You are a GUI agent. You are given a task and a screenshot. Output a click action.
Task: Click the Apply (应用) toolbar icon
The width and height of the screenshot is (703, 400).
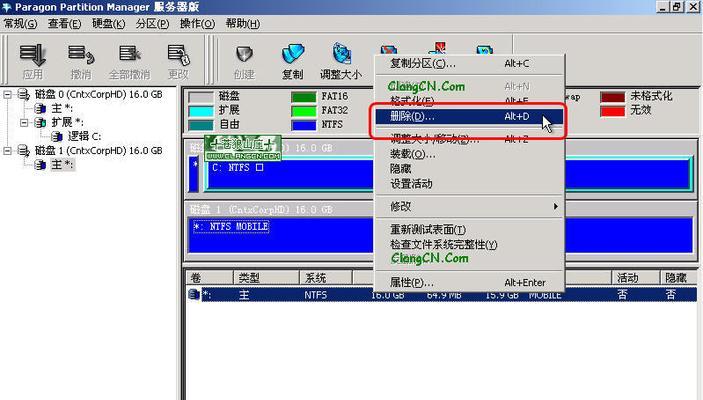click(x=32, y=55)
